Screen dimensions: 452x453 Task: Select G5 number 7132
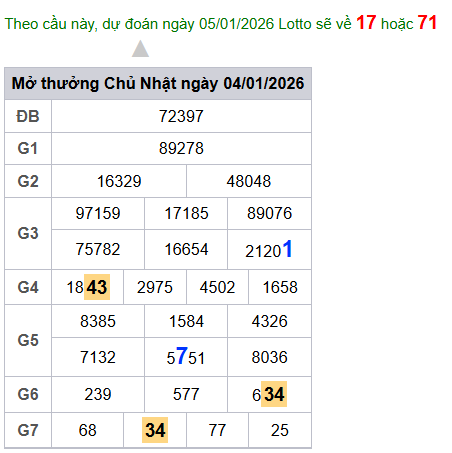click(98, 357)
